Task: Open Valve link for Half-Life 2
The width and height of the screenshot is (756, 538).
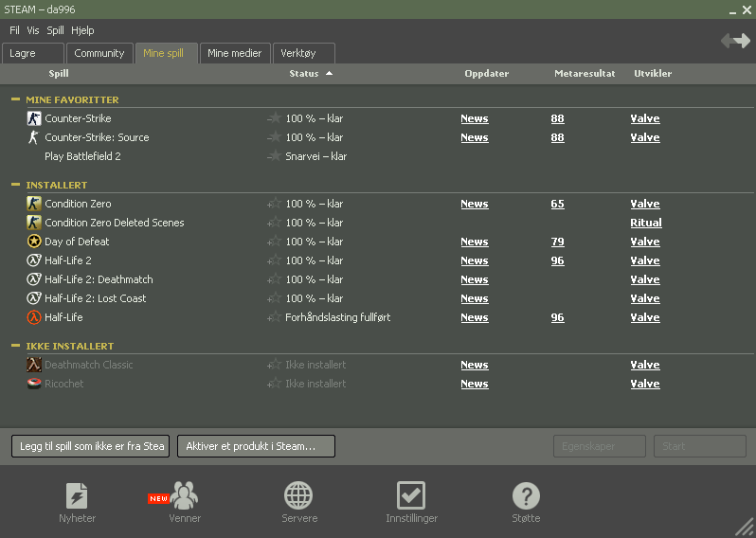Action: point(645,260)
